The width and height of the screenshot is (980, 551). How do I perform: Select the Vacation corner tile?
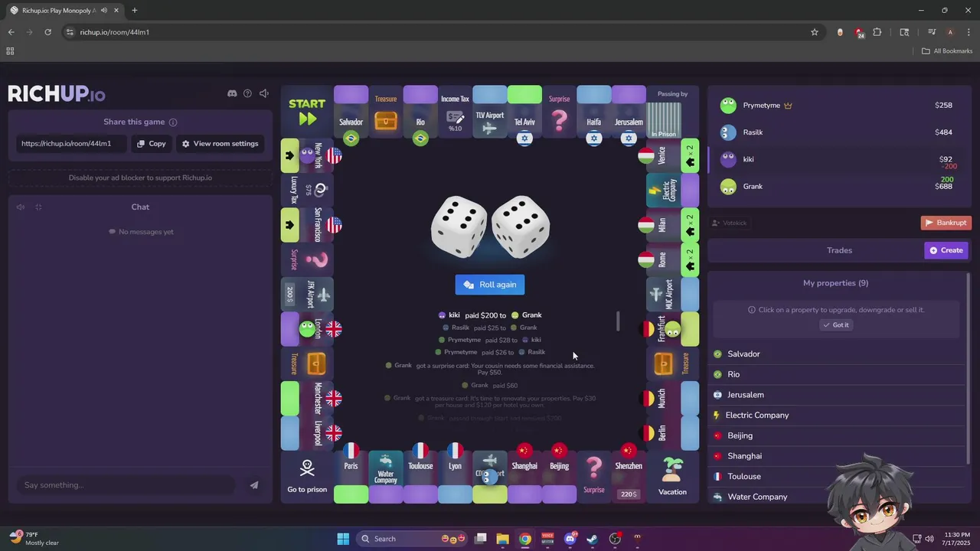pos(672,477)
